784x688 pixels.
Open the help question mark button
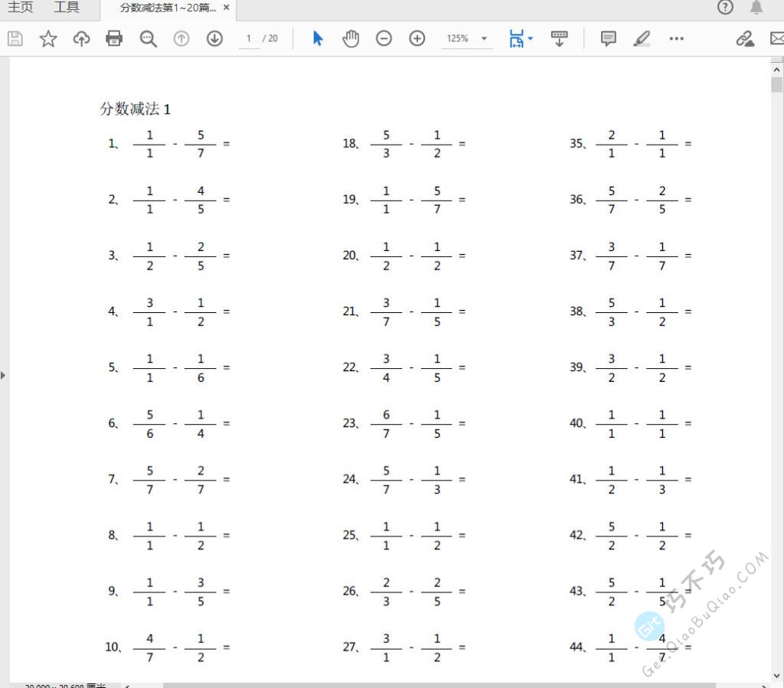click(x=725, y=8)
